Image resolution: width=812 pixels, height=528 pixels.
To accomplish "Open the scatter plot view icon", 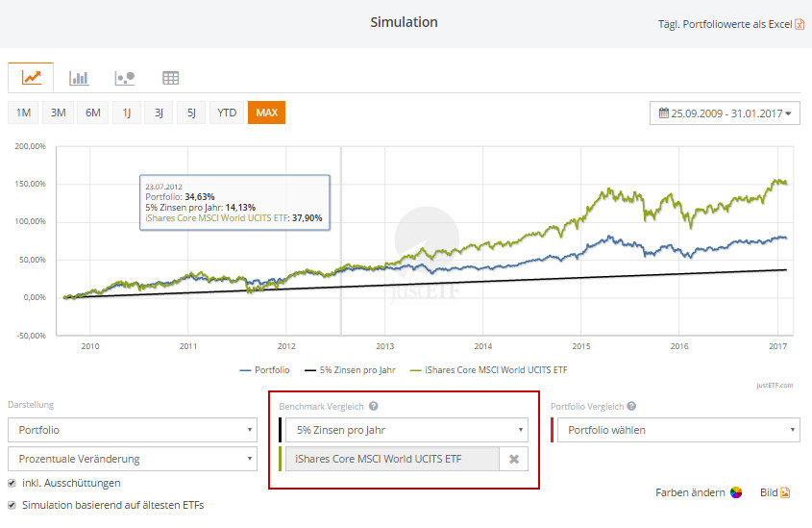I will click(x=125, y=78).
